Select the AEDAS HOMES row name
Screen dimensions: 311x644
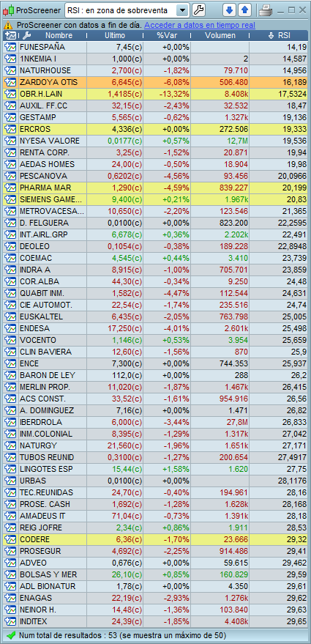pyautogui.click(x=47, y=164)
